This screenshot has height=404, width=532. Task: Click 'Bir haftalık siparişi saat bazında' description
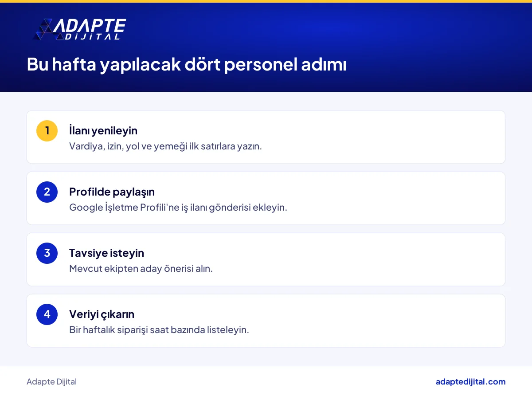pos(159,330)
